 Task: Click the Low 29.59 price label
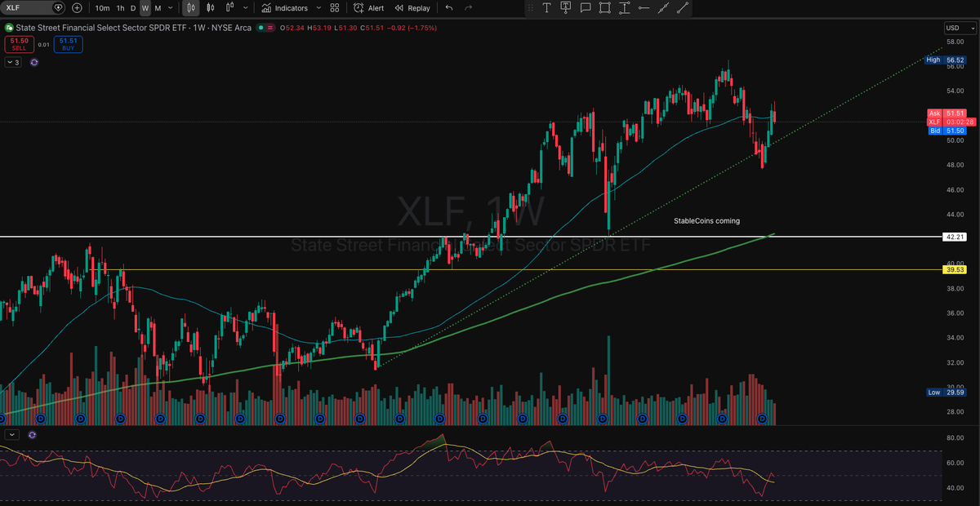(x=946, y=393)
